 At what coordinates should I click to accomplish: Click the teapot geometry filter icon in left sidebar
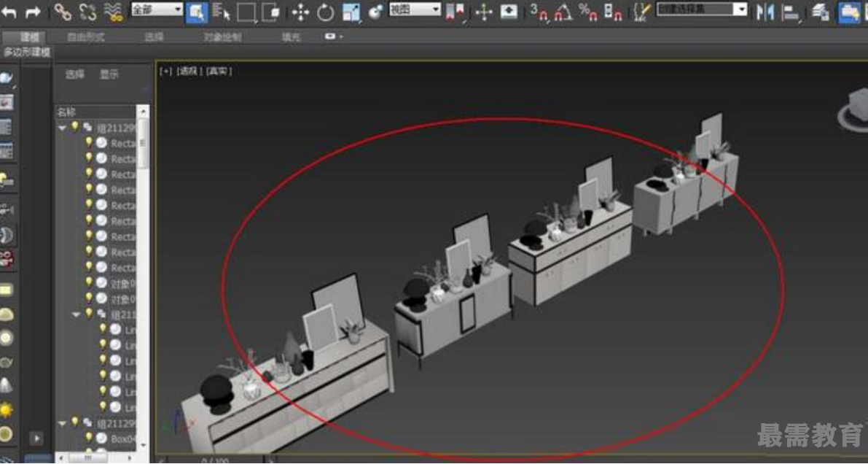point(7,77)
